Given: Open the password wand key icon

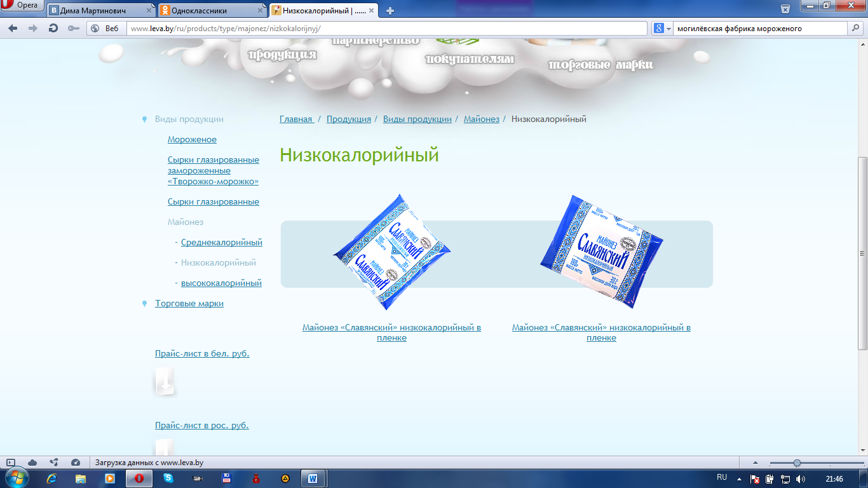Looking at the screenshot, I should [x=74, y=29].
